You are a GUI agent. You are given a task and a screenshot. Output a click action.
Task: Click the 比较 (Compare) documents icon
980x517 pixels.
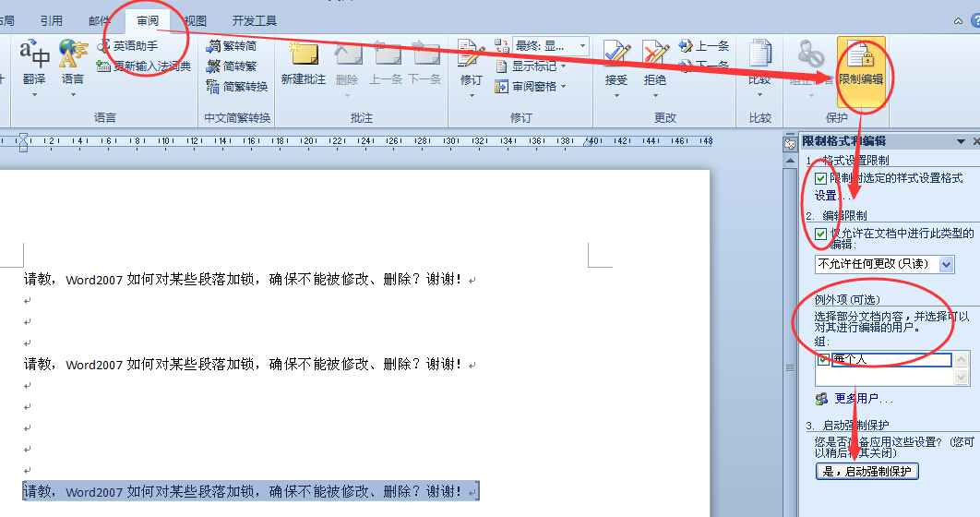click(x=760, y=54)
